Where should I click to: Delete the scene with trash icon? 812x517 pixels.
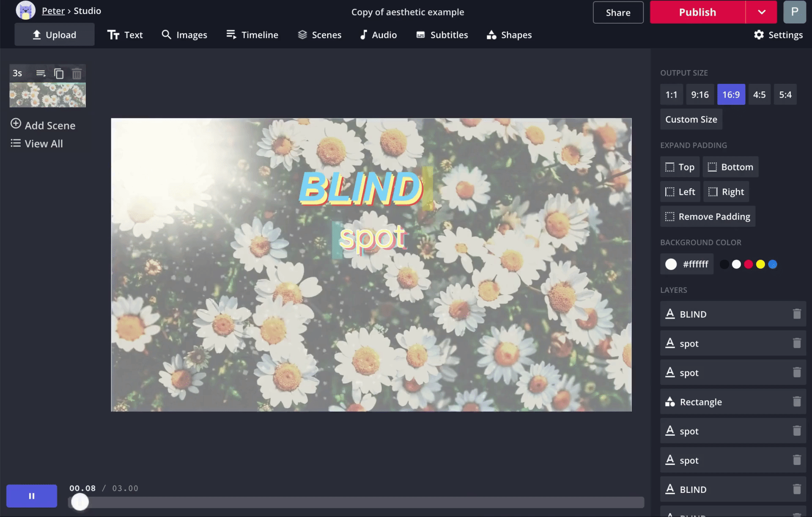77,74
